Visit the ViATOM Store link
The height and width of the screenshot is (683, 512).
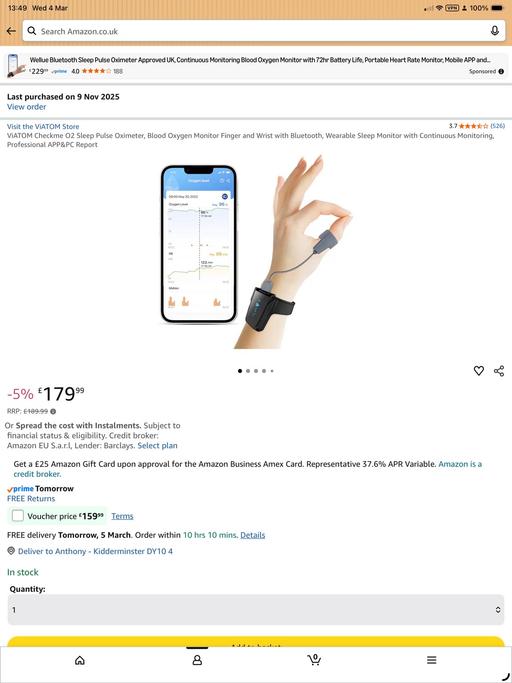(x=43, y=127)
